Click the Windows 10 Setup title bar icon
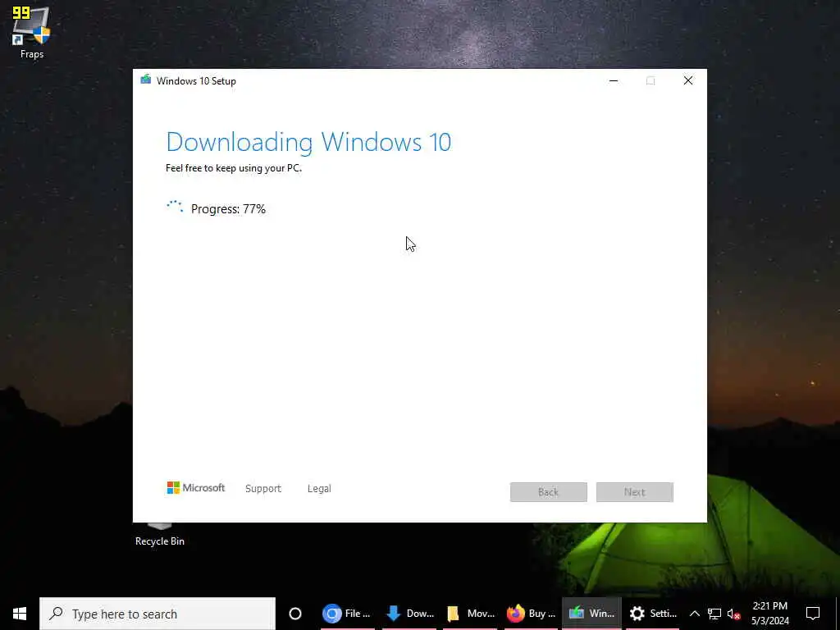The image size is (840, 630). point(146,80)
